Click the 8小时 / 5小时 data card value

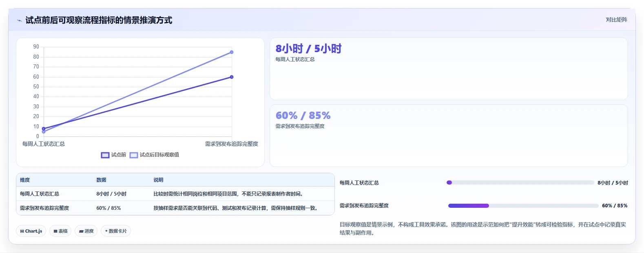click(308, 49)
